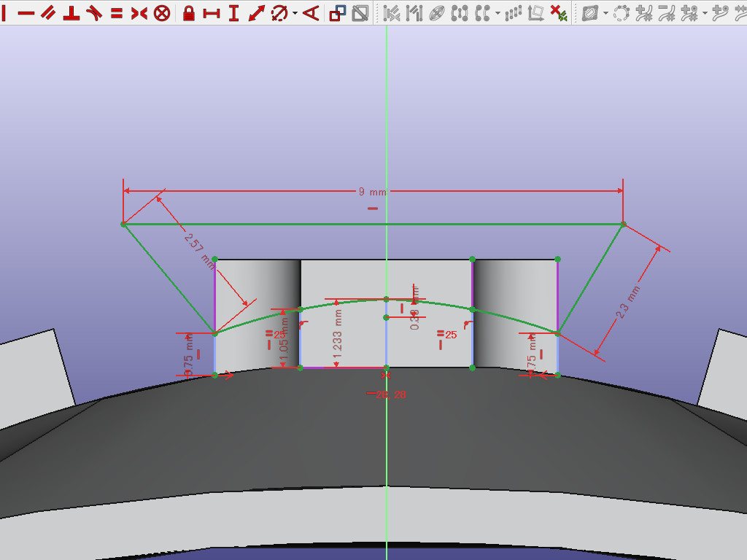Apply lock constraint with padlock icon
Image resolution: width=747 pixels, height=560 pixels.
189,13
